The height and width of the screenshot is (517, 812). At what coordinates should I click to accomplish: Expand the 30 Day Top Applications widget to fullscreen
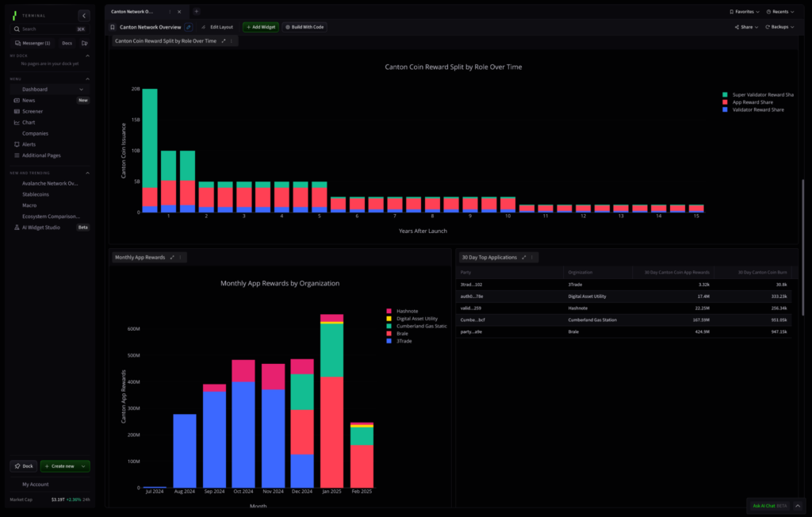[x=524, y=258]
